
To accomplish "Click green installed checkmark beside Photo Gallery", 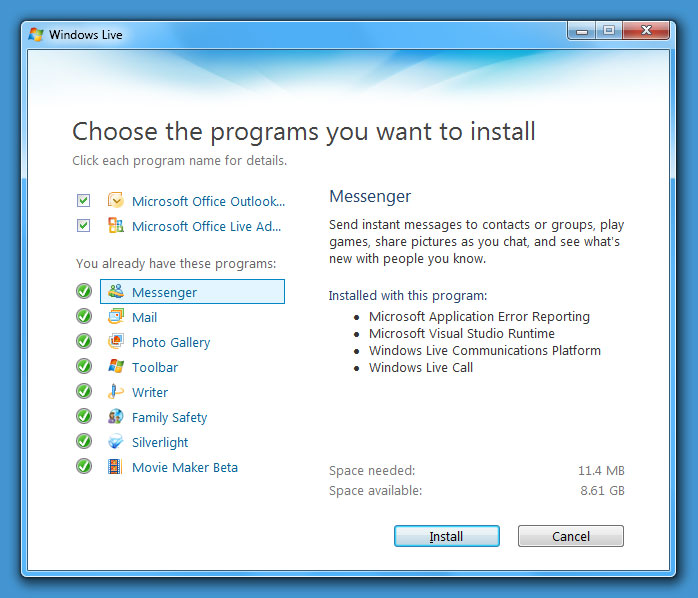I will pyautogui.click(x=84, y=341).
